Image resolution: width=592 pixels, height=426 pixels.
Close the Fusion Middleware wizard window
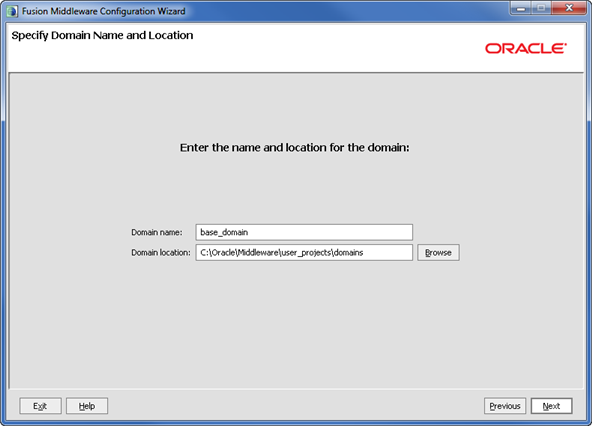click(569, 8)
